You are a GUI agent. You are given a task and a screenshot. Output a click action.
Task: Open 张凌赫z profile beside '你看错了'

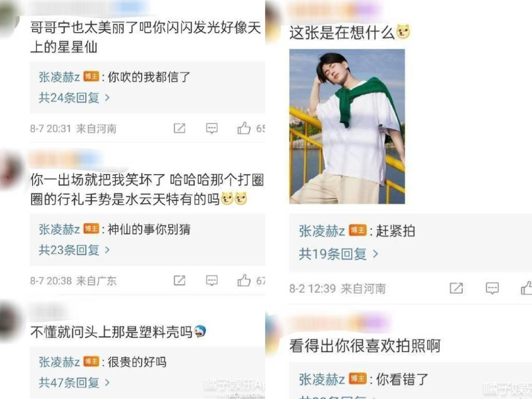pos(322,379)
